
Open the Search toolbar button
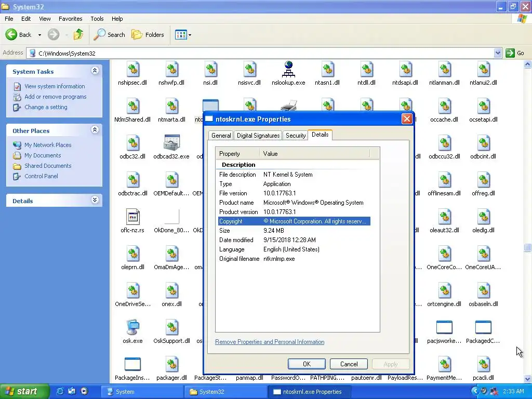(x=109, y=35)
